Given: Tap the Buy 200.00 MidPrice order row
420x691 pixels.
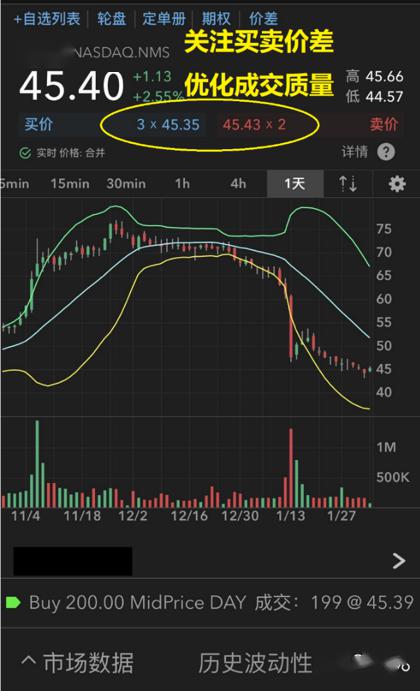Looking at the screenshot, I should coord(210,602).
